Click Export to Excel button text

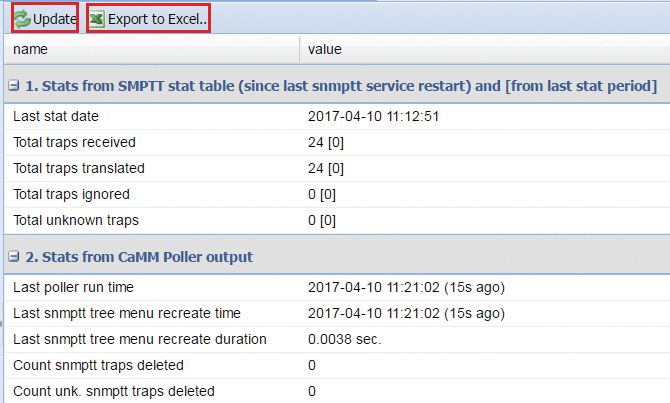pos(157,19)
